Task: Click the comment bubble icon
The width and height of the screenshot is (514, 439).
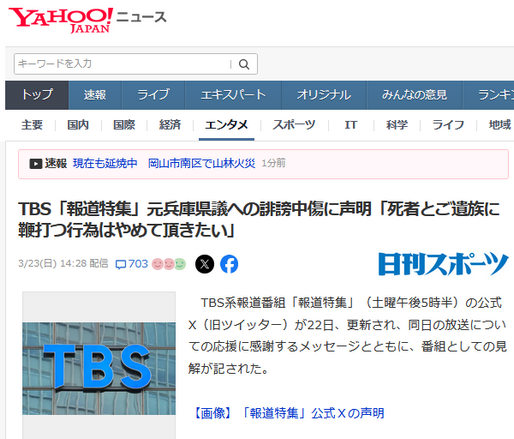Action: click(x=120, y=264)
